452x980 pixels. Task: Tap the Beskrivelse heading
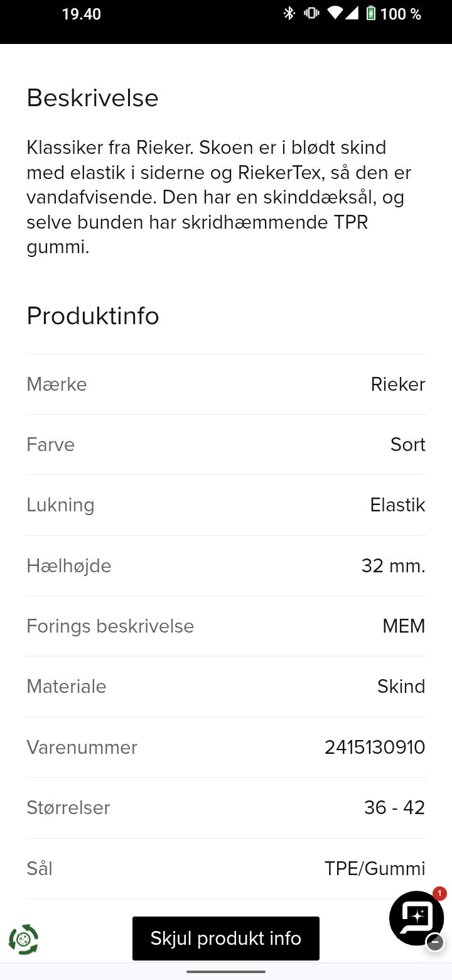pos(92,98)
